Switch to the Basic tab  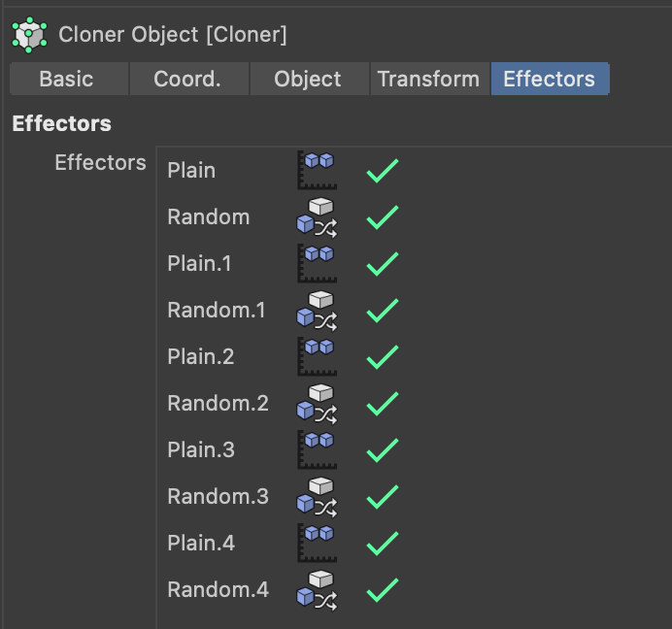[x=67, y=80]
